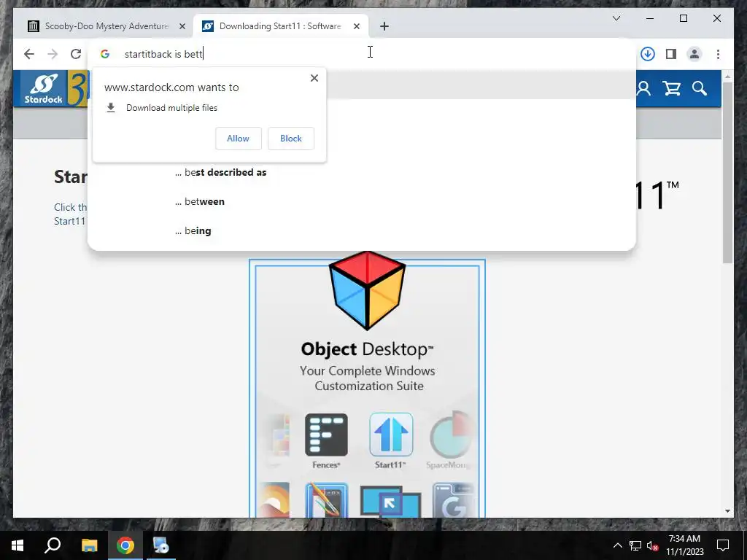
Task: Open a new browser tab
Action: tap(384, 26)
